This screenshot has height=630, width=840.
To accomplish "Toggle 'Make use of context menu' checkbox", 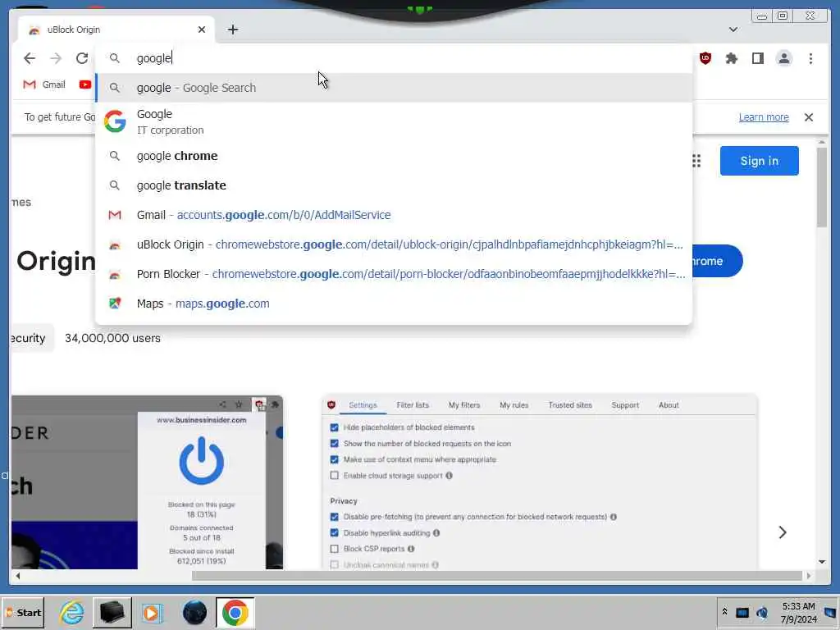I will pyautogui.click(x=335, y=459).
